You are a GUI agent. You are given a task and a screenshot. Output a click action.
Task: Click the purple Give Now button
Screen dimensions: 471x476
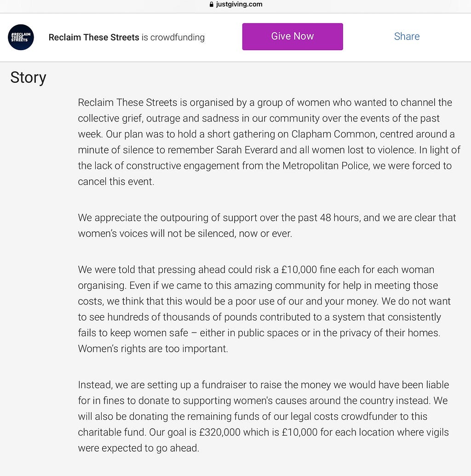point(293,36)
